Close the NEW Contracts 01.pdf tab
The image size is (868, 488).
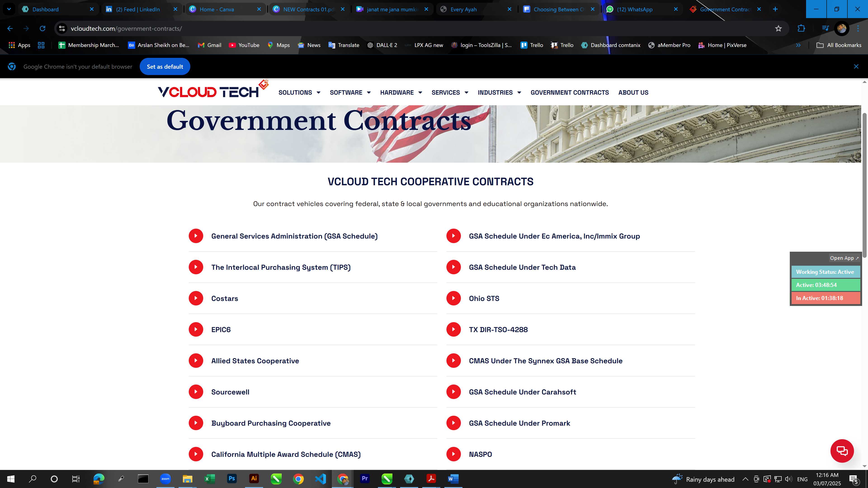[342, 9]
